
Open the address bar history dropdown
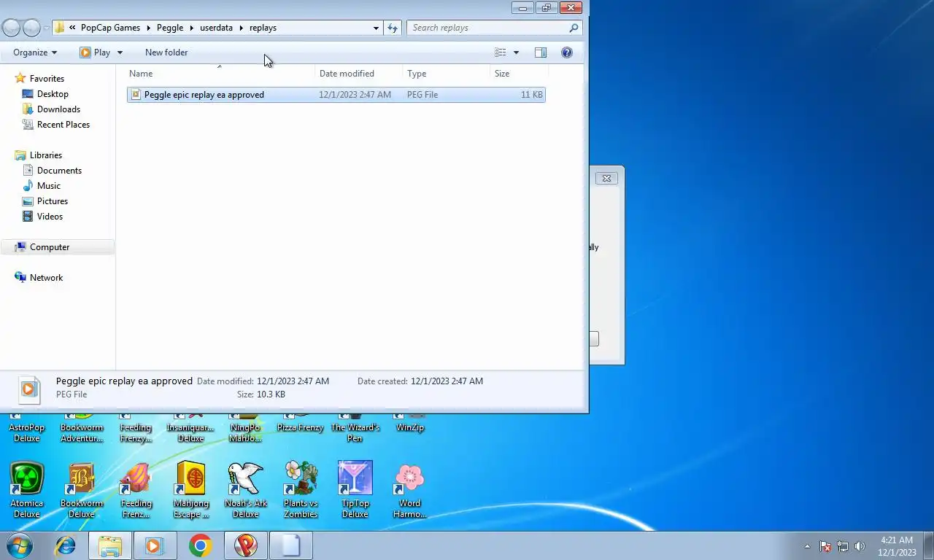point(376,28)
